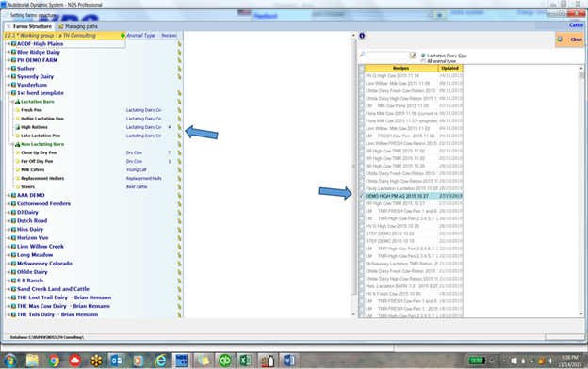Open Google Chrome from the taskbar

coord(54,361)
